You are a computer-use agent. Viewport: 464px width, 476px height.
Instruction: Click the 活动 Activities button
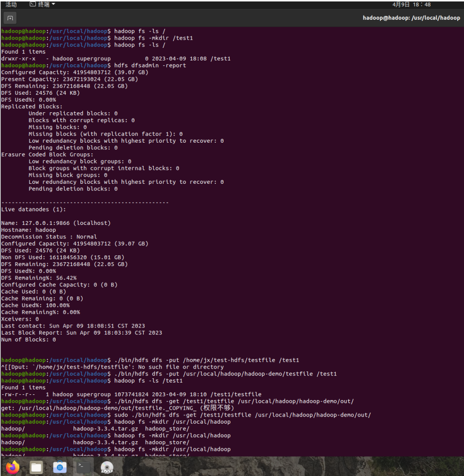[11, 4]
